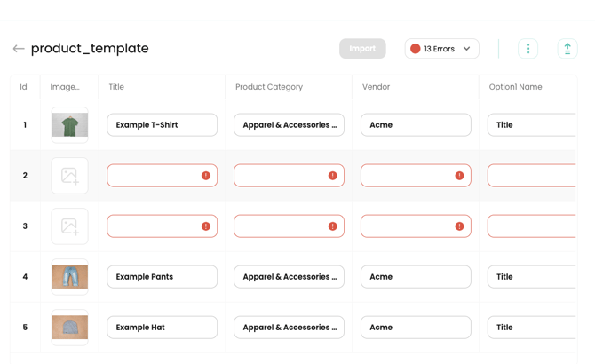Open the three-dot more options menu

point(528,49)
